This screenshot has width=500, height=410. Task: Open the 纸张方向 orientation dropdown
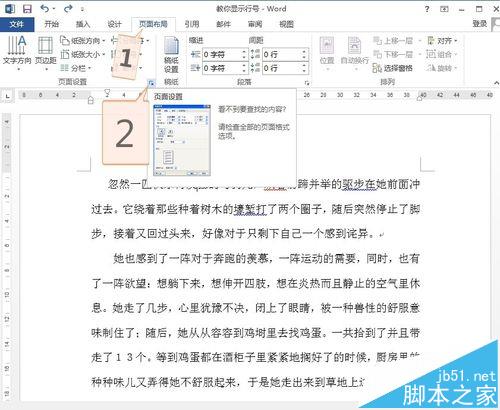82,41
